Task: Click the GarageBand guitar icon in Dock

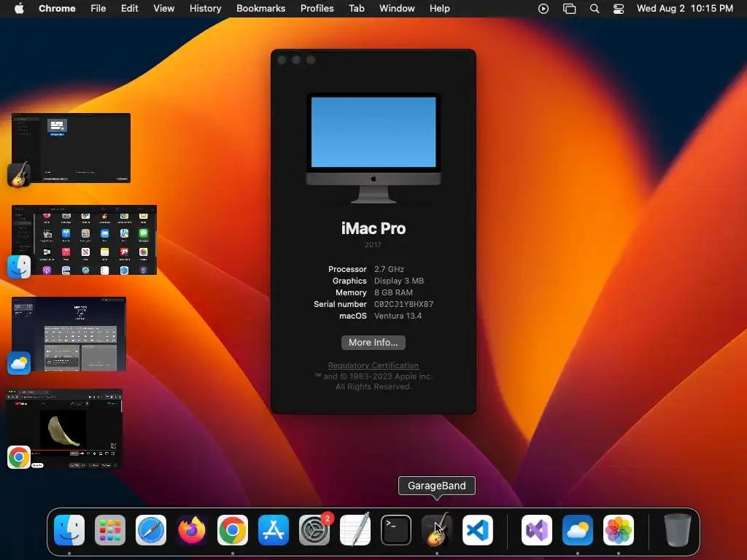Action: 437,530
